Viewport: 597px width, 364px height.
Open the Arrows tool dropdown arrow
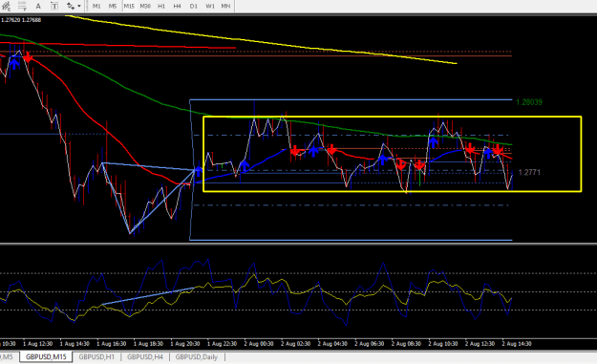pos(79,6)
